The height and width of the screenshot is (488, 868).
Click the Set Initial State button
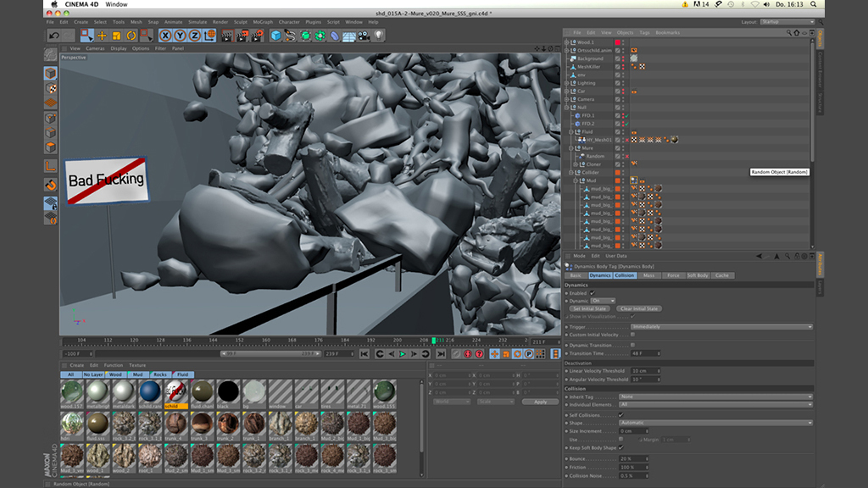coord(589,308)
